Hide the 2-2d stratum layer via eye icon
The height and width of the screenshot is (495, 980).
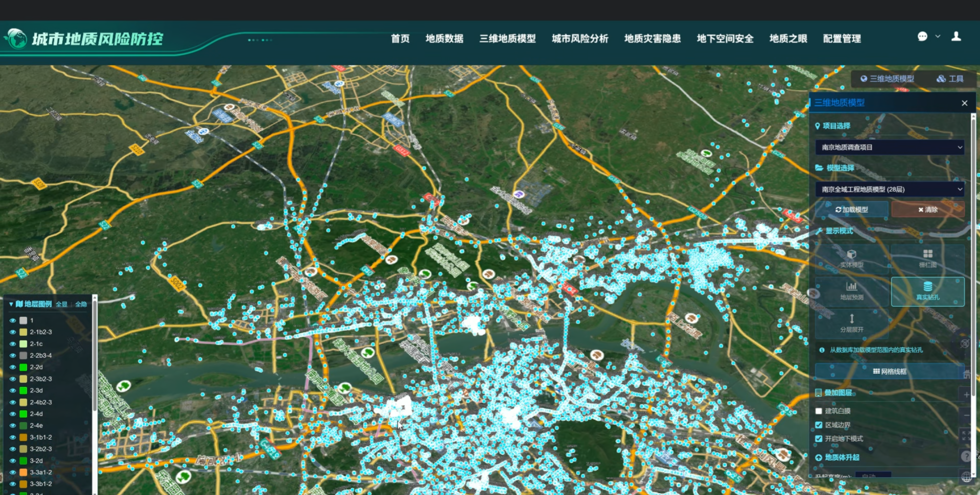[x=13, y=367]
